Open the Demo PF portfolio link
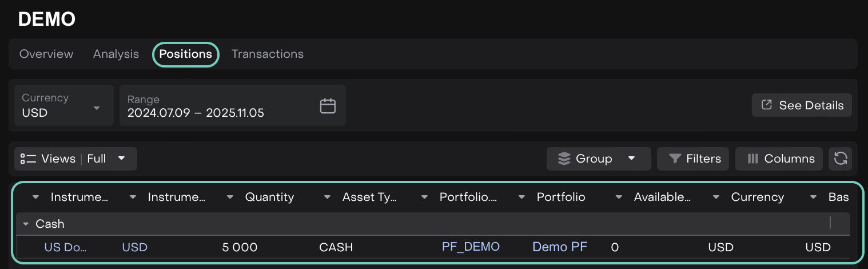 (559, 247)
